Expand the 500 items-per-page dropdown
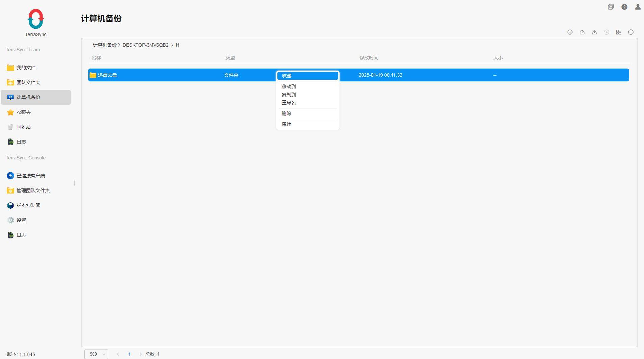Viewport: 644px width, 359px height. pyautogui.click(x=96, y=354)
